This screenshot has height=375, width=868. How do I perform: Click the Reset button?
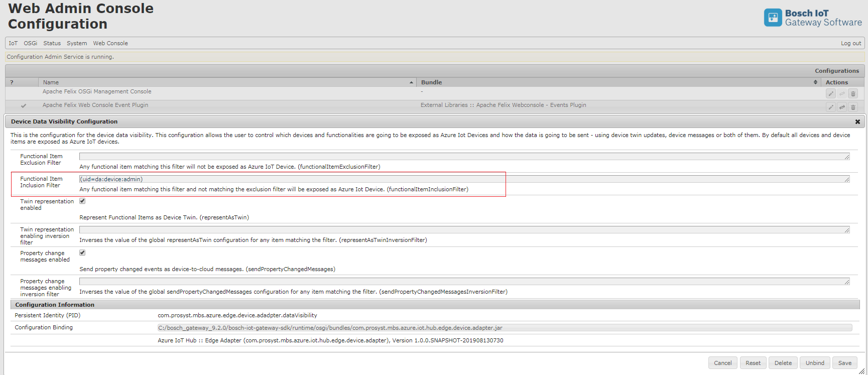tap(753, 363)
